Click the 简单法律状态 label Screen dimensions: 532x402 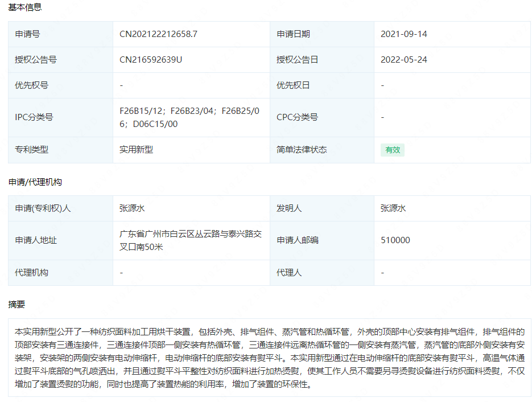(x=302, y=150)
